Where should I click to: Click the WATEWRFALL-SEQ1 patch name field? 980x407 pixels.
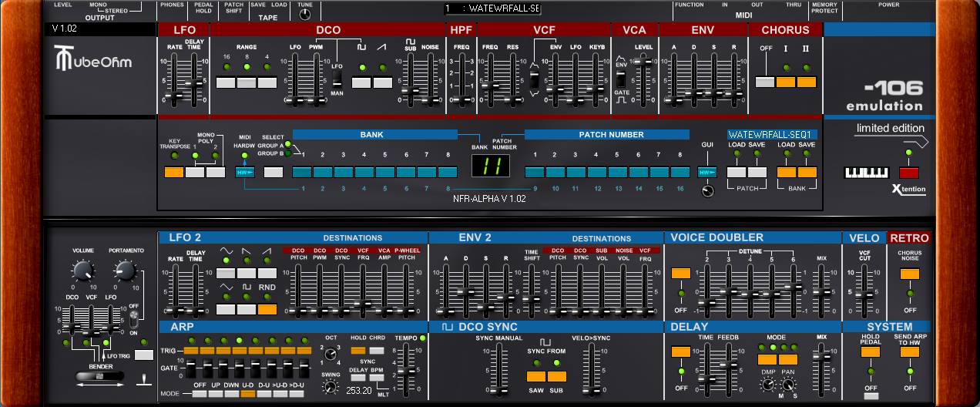(772, 134)
